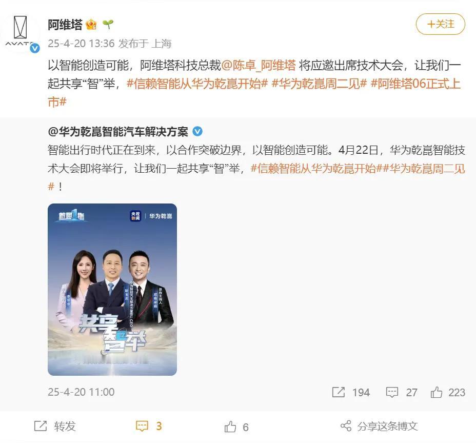Click the original post timestamp 25-4-20 11:00
Viewport: 476px width, 448px height.
[81, 392]
